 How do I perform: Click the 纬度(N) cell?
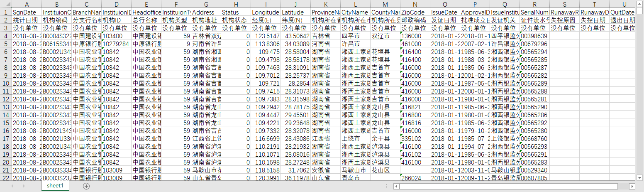coord(295,20)
